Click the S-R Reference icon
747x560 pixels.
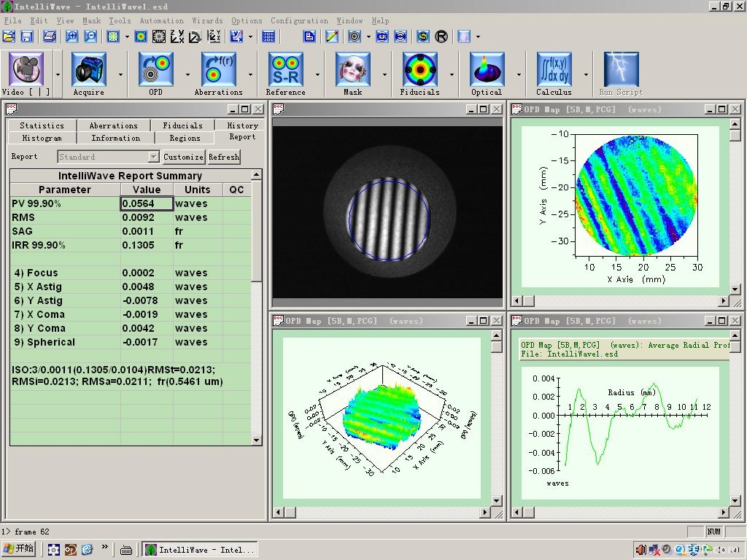pos(286,69)
